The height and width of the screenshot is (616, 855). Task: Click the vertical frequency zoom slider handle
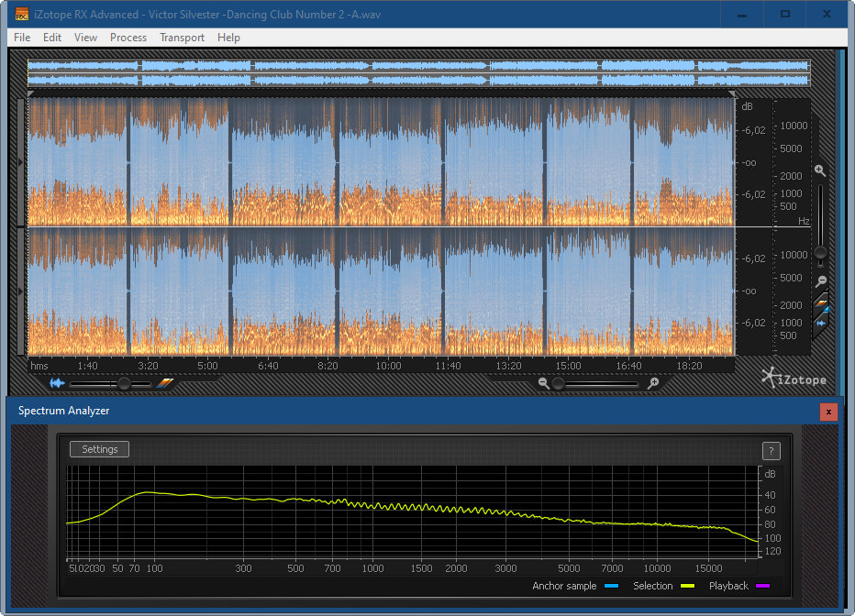click(x=821, y=252)
